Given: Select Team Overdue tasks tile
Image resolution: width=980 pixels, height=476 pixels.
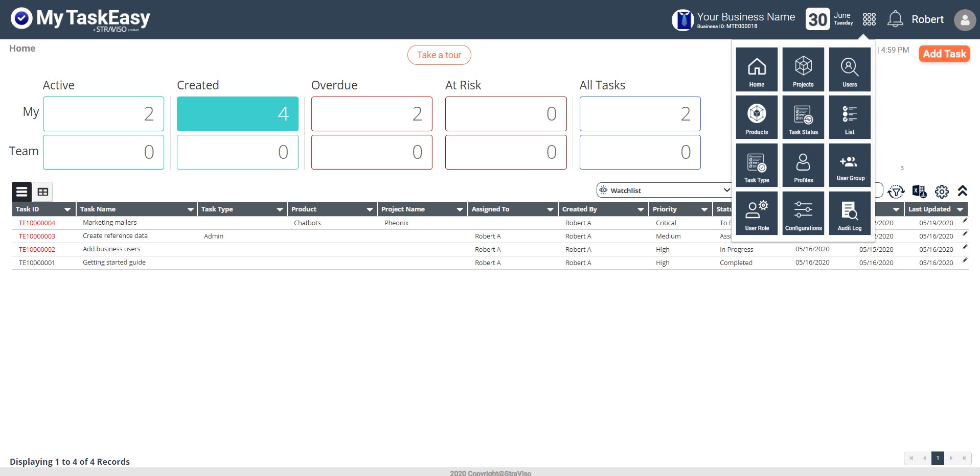Looking at the screenshot, I should [372, 152].
